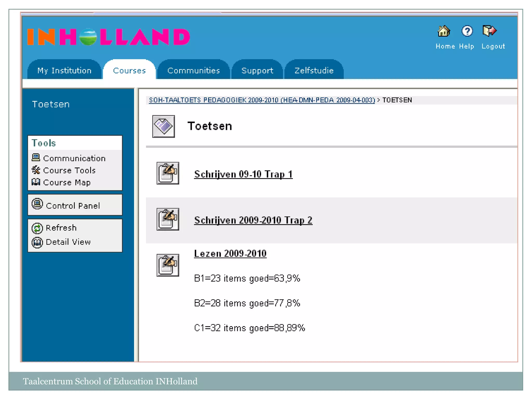Click the Detail View icon
This screenshot has height=399, width=532.
pos(37,243)
